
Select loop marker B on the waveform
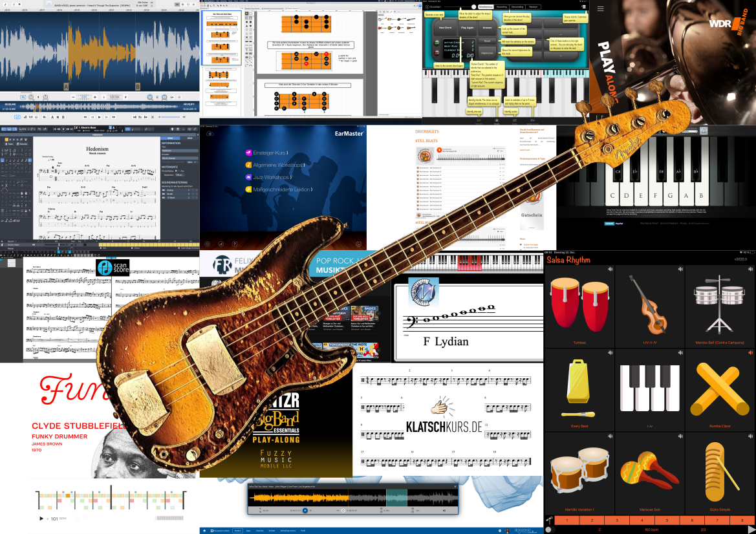point(138,87)
